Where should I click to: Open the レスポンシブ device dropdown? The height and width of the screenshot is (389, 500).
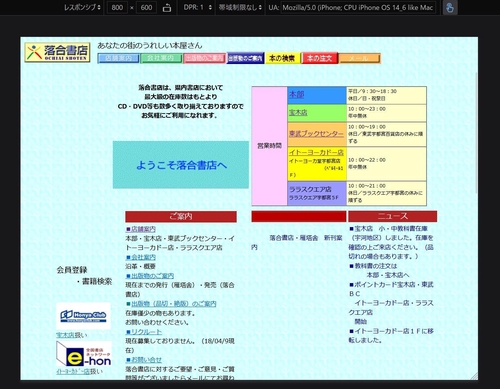pos(82,7)
